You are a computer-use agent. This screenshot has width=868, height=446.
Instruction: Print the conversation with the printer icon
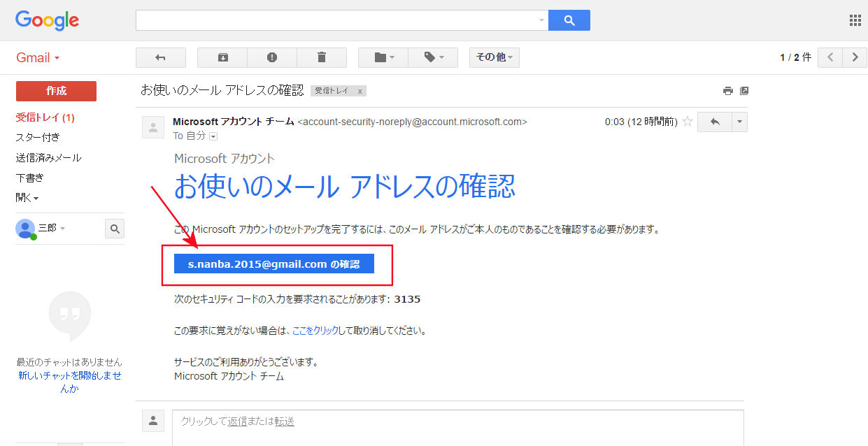click(x=728, y=91)
